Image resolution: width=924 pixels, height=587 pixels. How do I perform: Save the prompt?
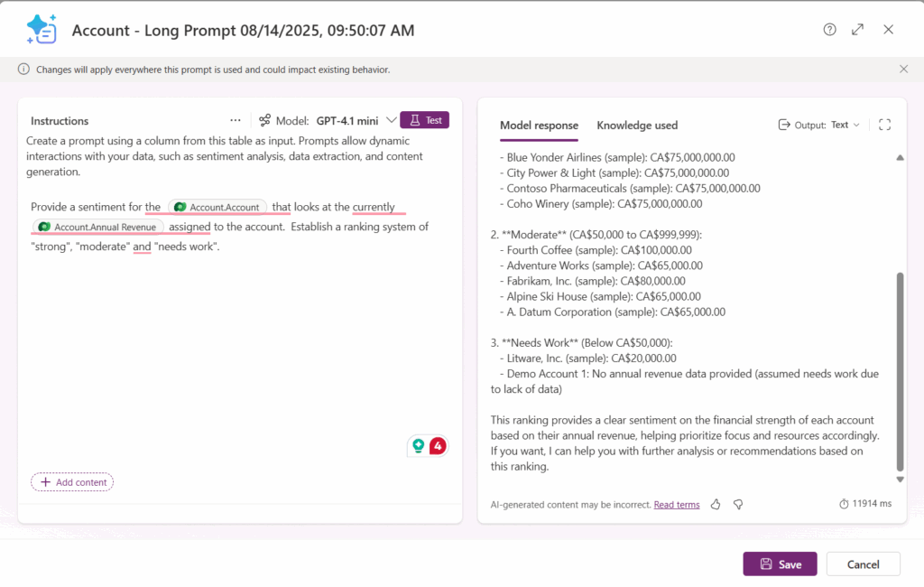click(780, 564)
